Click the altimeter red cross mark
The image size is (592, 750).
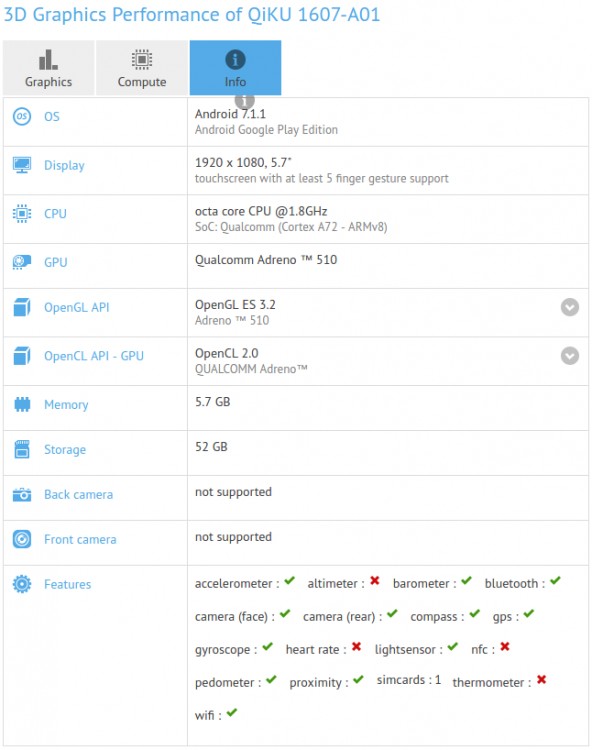[x=375, y=581]
